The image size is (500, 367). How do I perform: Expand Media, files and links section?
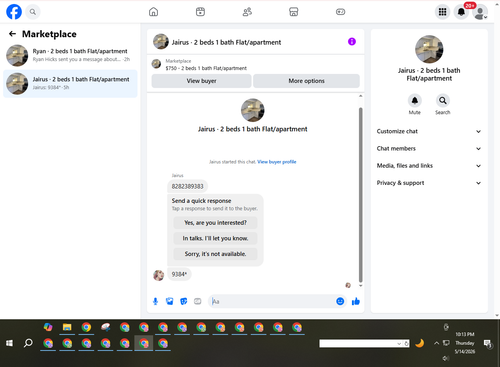tap(429, 166)
